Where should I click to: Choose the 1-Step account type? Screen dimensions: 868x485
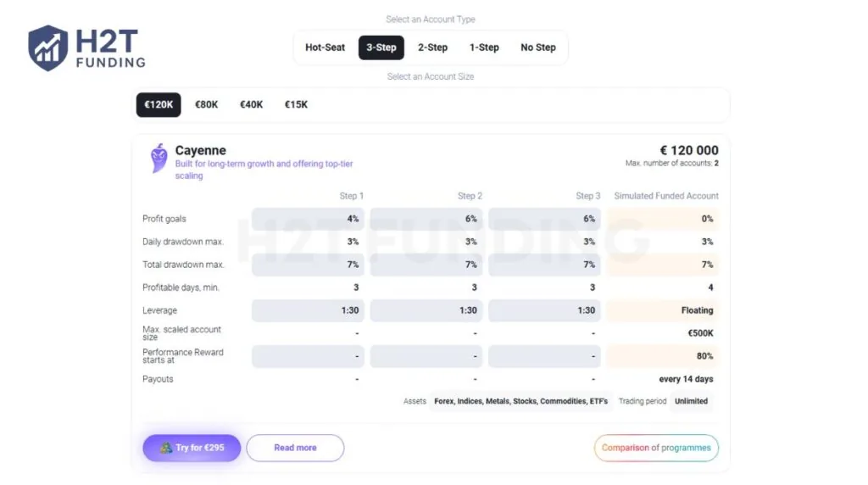click(484, 47)
